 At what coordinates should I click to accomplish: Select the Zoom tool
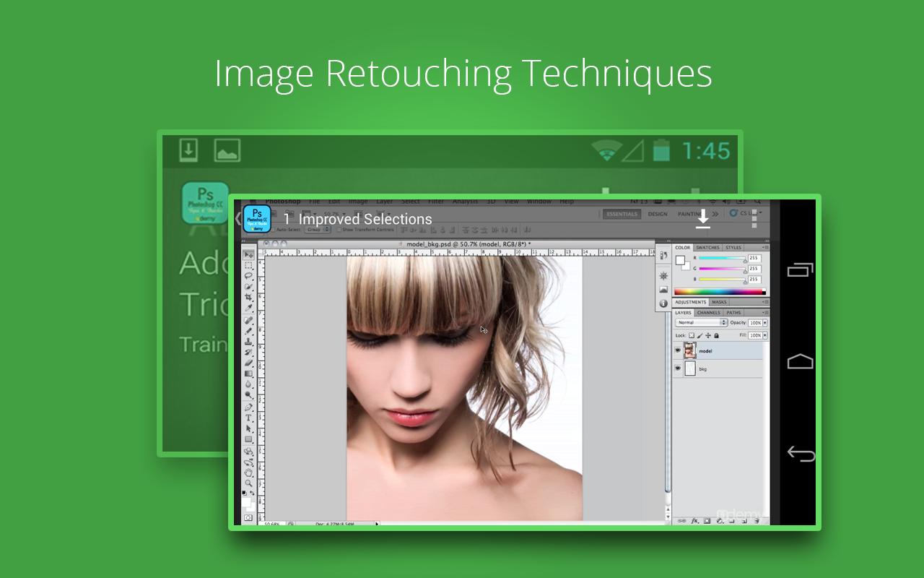249,481
